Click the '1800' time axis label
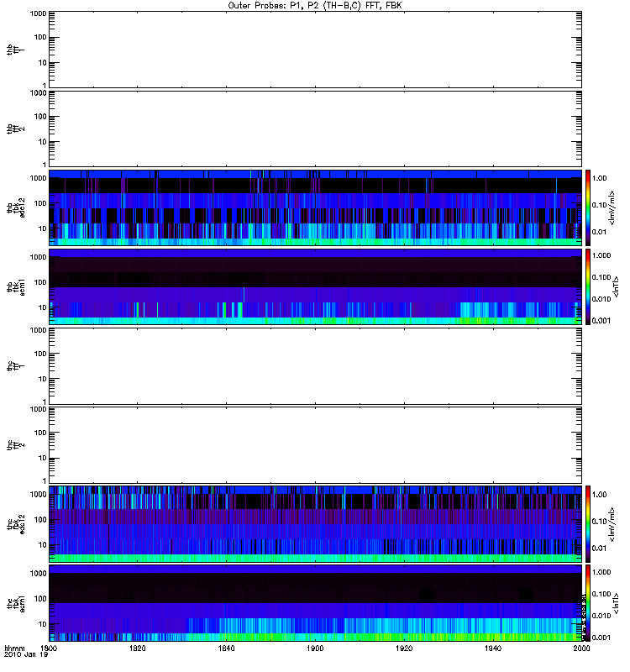Viewport: 630px width, 672px height. pos(49,648)
